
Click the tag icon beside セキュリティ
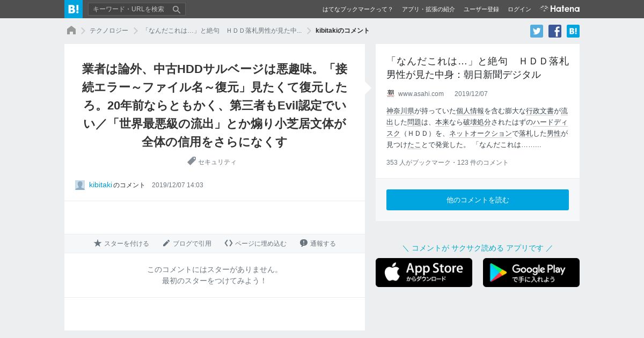[192, 161]
